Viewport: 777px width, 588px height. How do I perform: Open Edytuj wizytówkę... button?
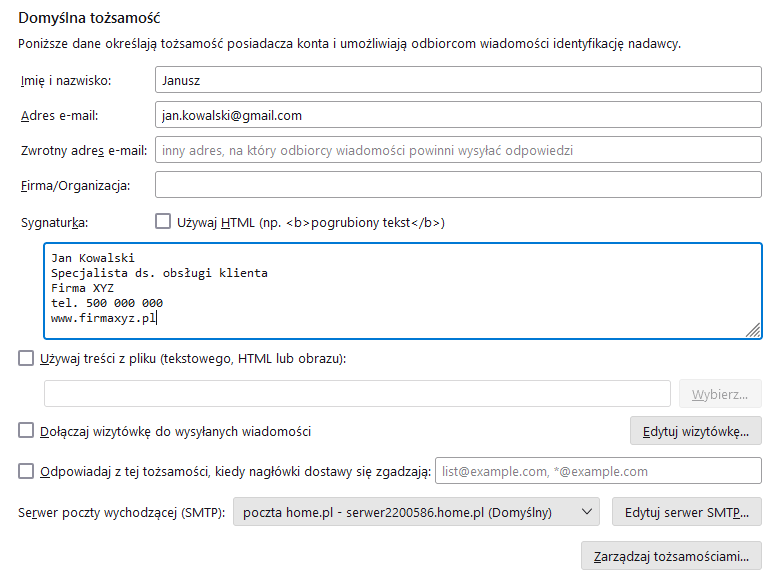696,431
